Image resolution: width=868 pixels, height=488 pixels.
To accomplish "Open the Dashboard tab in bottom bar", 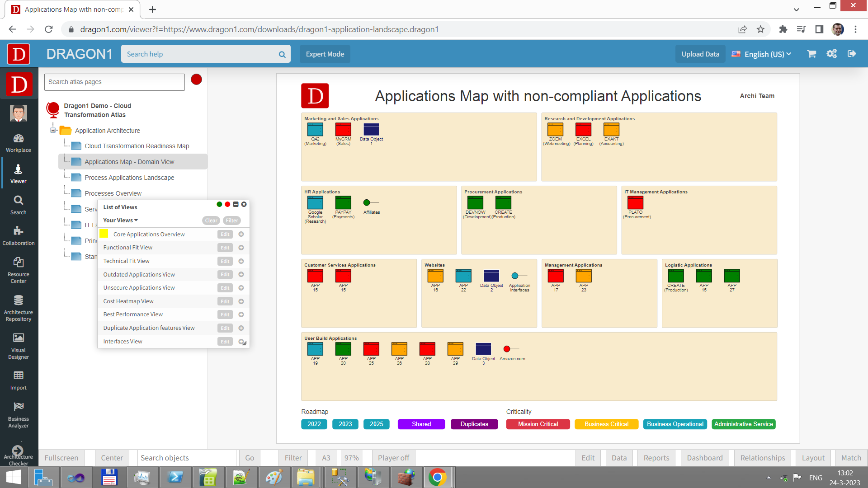I will click(704, 458).
